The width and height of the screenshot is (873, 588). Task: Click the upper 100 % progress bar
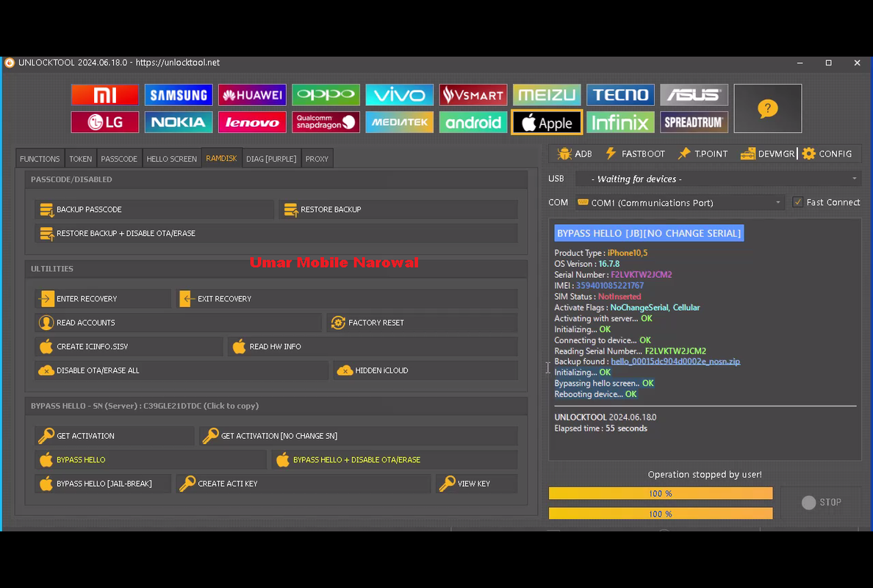point(661,493)
